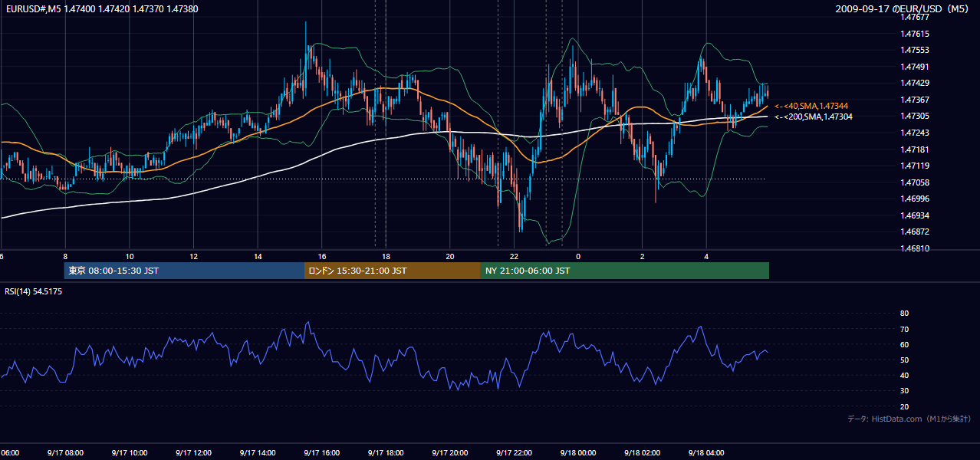The image size is (980, 460).
Task: Click price axis label 1.47243
Action: coord(915,133)
